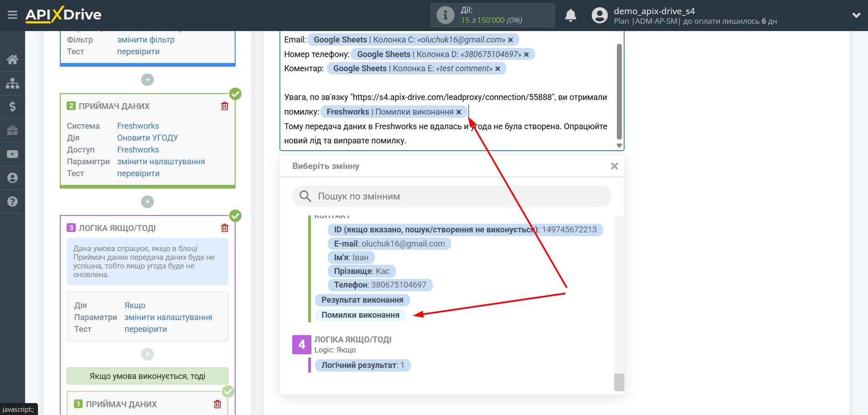
Task: Click змінити фільтр link
Action: [146, 40]
